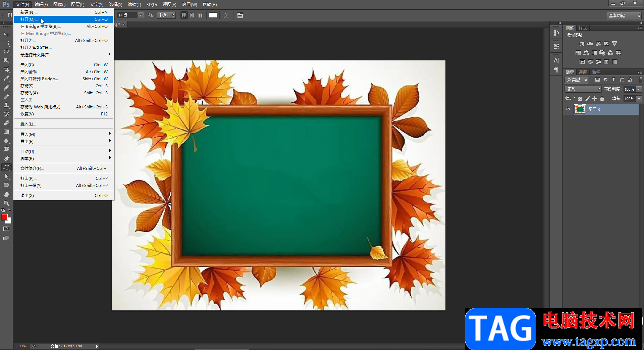
Task: Add a Curves adjustment
Action: click(x=598, y=44)
